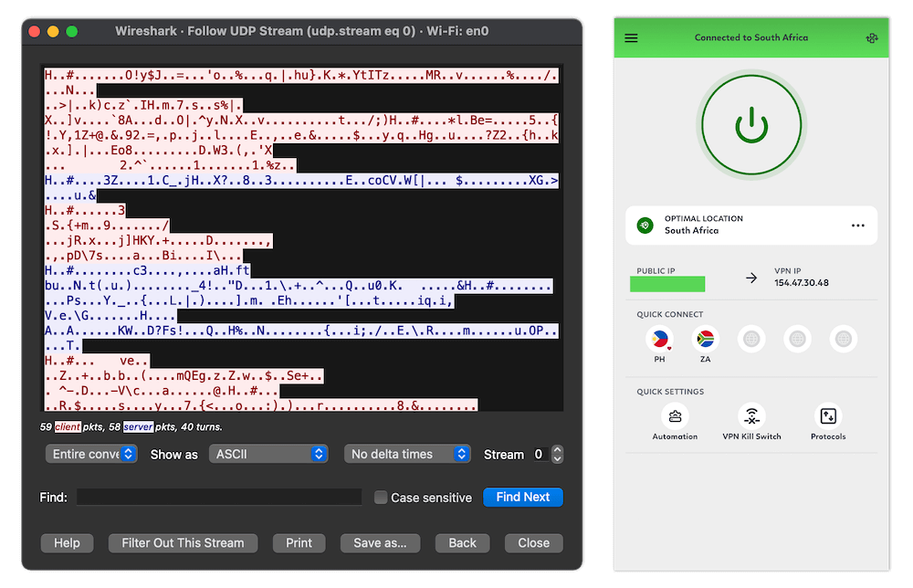The width and height of the screenshot is (913, 588).
Task: Open Automation quick setting
Action: click(675, 422)
